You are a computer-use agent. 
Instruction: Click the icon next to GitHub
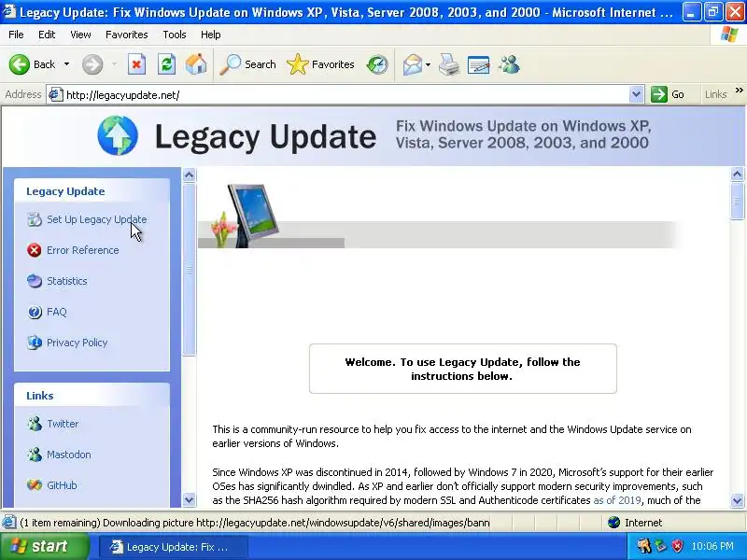pyautogui.click(x=35, y=485)
